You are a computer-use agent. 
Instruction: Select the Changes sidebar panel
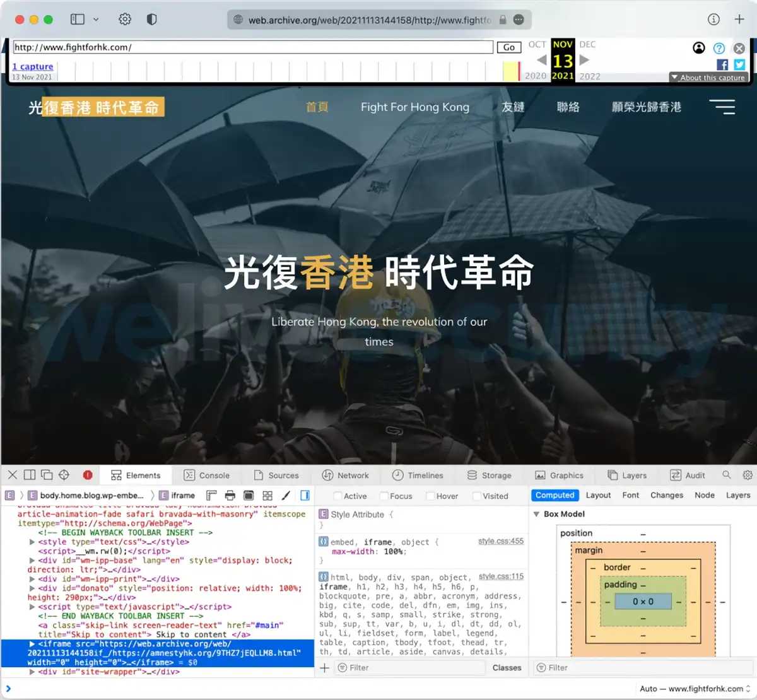pos(667,495)
